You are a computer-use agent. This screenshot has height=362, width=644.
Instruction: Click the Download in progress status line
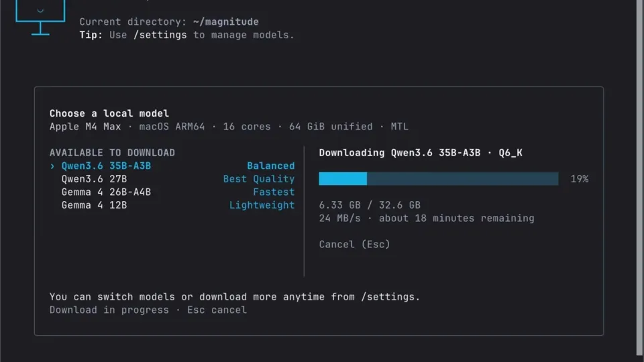pos(148,310)
